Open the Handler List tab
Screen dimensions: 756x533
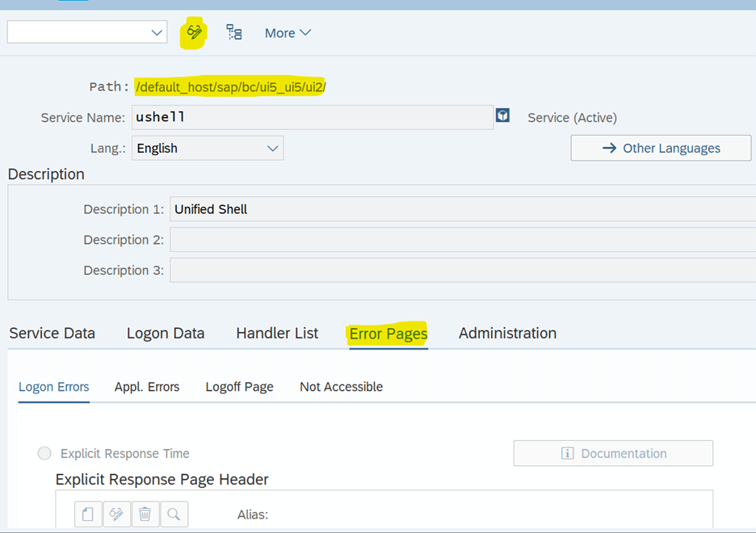coord(277,333)
